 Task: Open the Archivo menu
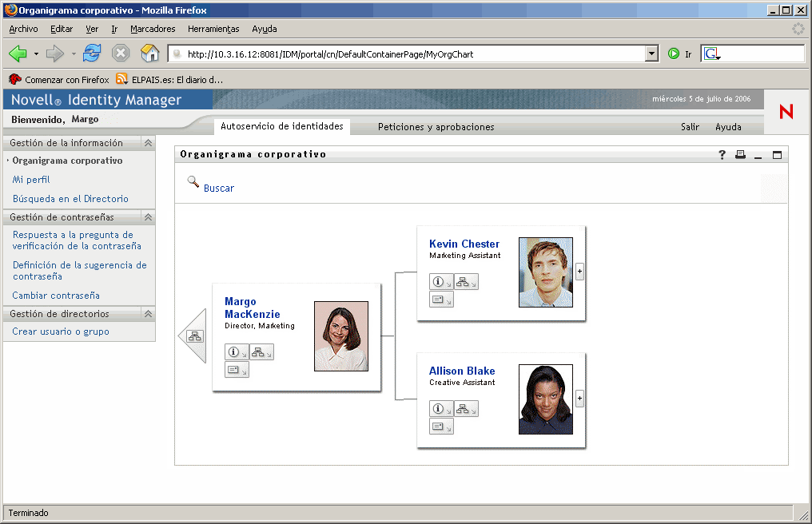coord(23,29)
